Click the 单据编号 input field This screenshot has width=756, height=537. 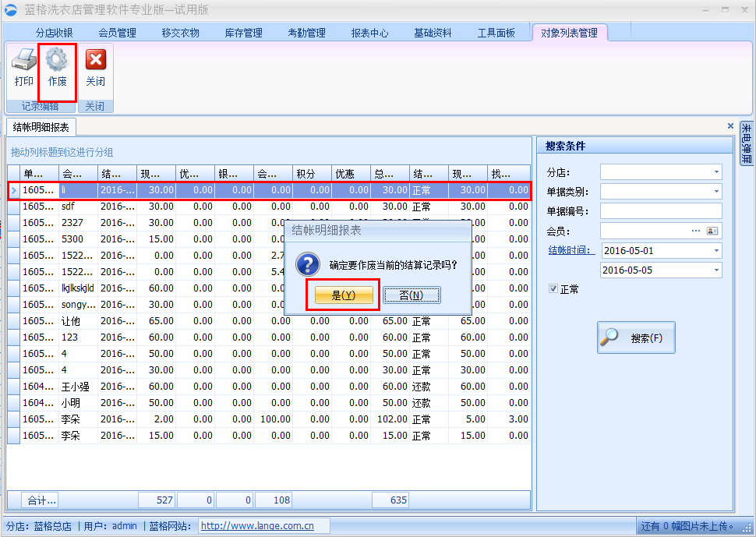click(x=661, y=211)
